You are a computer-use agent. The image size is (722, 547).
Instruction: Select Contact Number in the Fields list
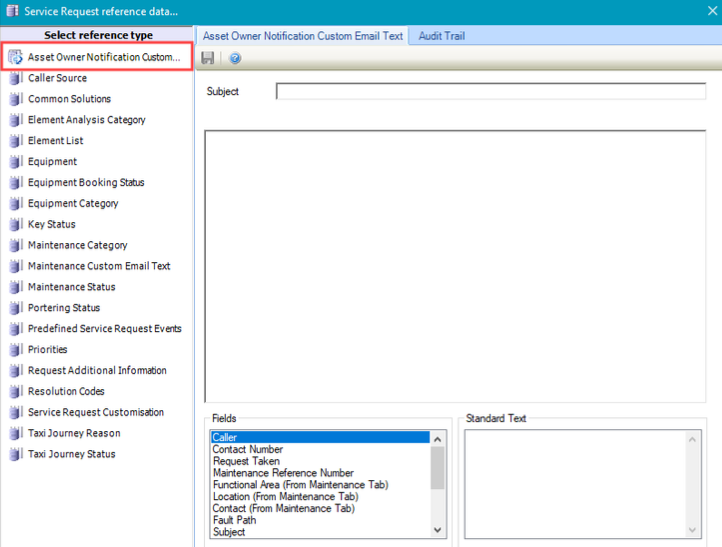point(248,450)
